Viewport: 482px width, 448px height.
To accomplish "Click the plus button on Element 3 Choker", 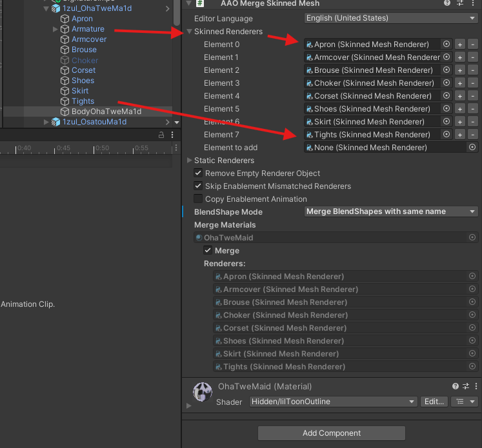I will [460, 83].
